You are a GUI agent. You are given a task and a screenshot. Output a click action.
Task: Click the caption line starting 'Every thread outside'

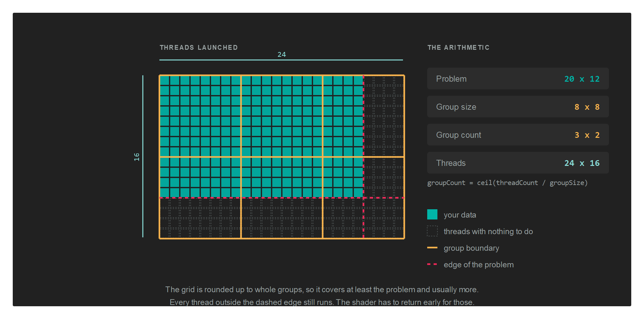coord(322,302)
